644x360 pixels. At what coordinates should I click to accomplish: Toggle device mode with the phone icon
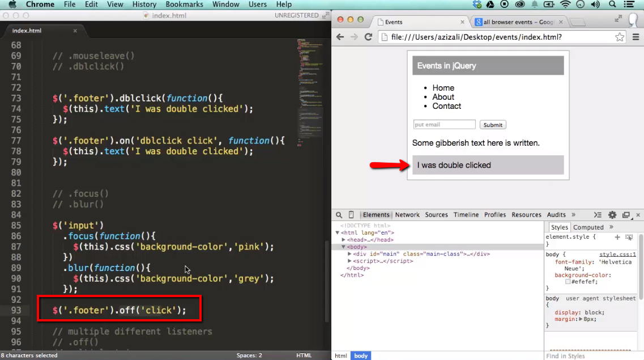[x=351, y=215]
